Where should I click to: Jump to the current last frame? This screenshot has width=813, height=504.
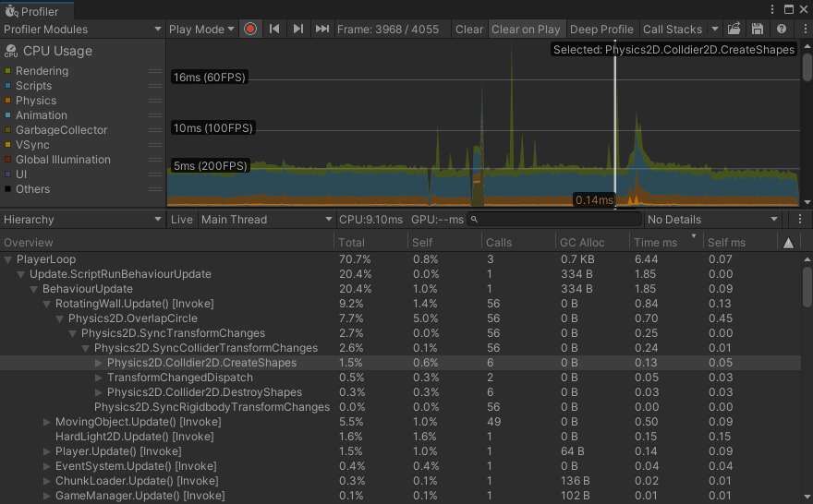322,29
